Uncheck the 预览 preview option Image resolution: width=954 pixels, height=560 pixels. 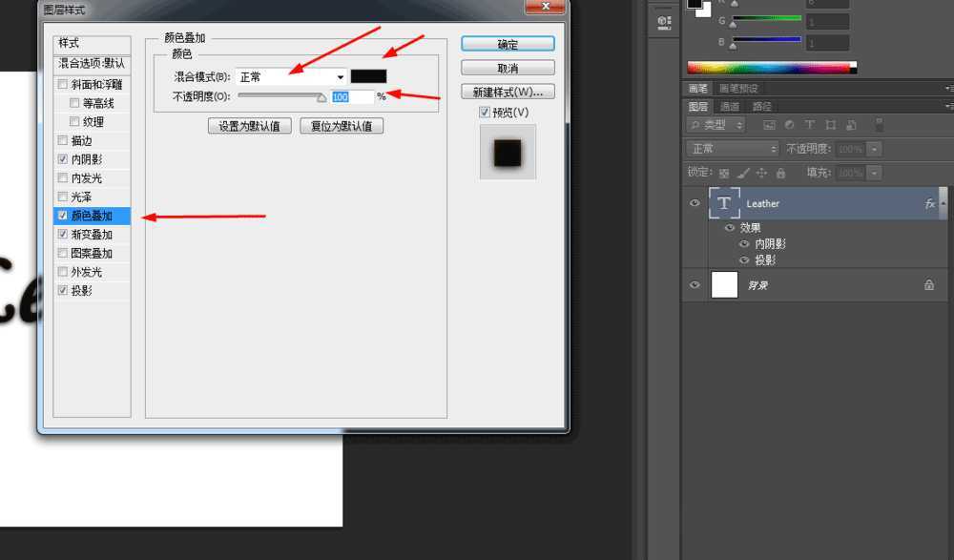[x=485, y=112]
